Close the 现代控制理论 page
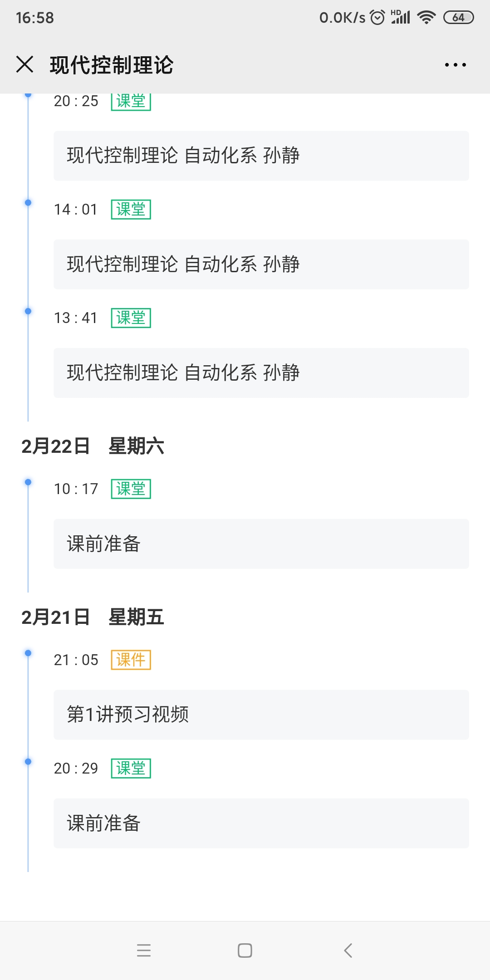 (x=25, y=64)
